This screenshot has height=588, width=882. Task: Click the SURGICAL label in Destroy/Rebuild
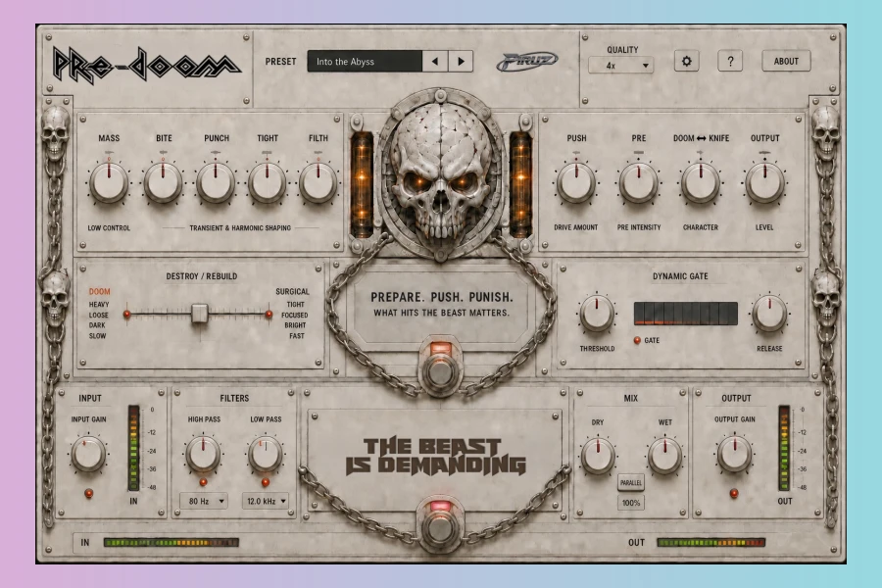pyautogui.click(x=292, y=291)
